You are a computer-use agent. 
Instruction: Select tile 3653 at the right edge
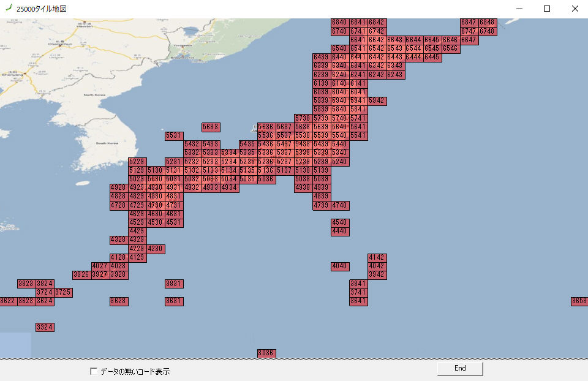pos(579,301)
